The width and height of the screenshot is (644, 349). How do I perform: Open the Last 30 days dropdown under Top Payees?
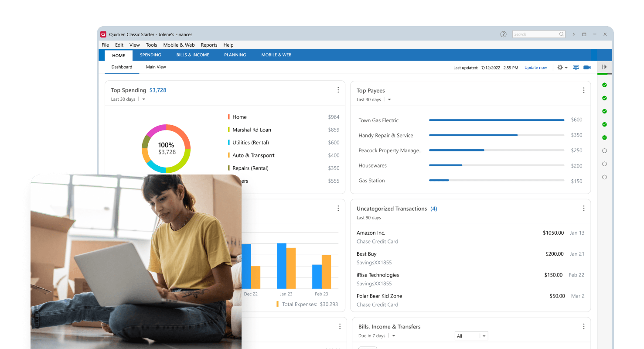click(x=388, y=99)
